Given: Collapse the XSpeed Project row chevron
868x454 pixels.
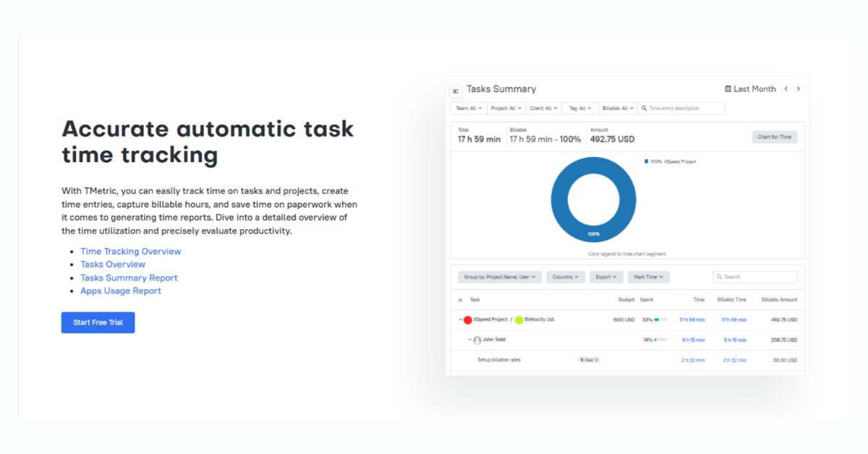Looking at the screenshot, I should point(460,320).
